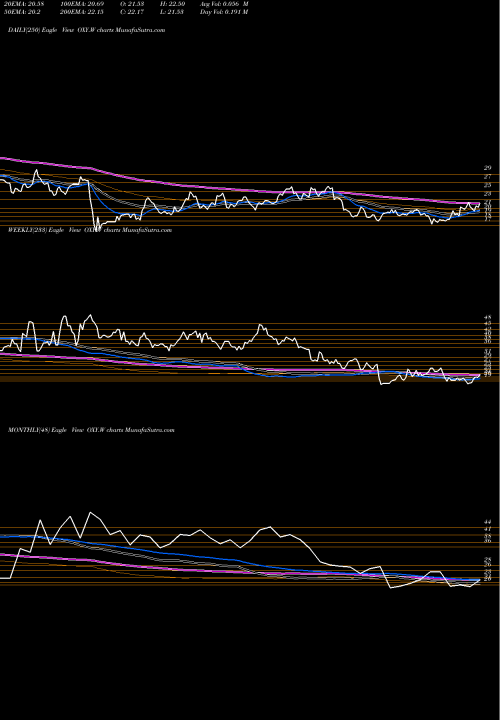
Task: Click the high price H: 22.59
Action: (172, 4)
